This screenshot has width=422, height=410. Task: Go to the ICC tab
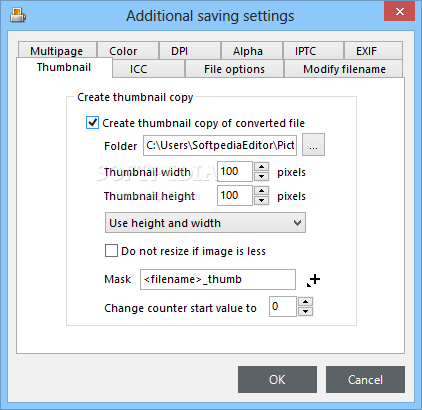149,69
